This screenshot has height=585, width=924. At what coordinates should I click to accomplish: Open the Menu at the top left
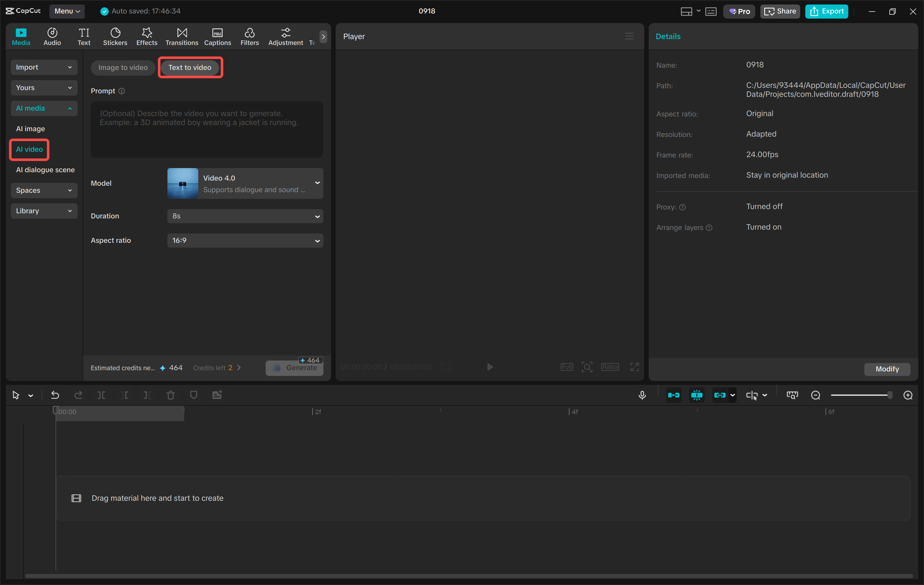[x=67, y=11]
